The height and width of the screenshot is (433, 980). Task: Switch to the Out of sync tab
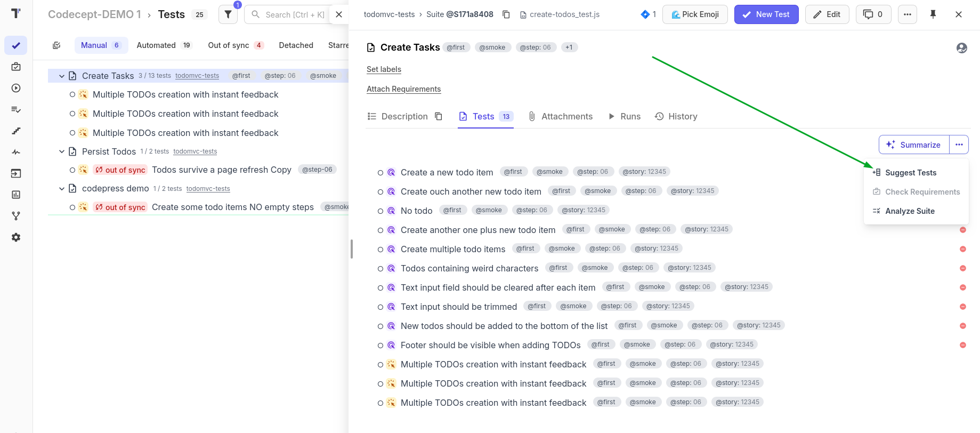[x=236, y=45]
